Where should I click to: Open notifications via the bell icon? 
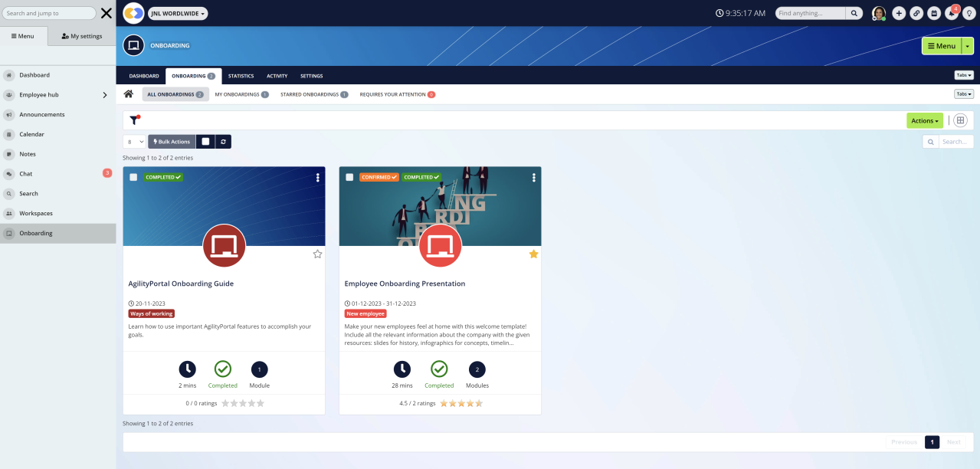(952, 13)
